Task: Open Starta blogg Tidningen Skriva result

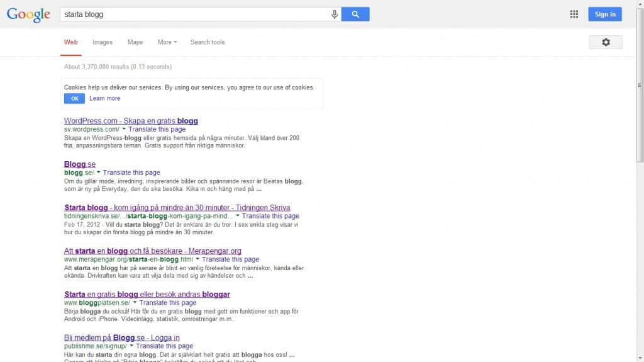Action: (177, 208)
